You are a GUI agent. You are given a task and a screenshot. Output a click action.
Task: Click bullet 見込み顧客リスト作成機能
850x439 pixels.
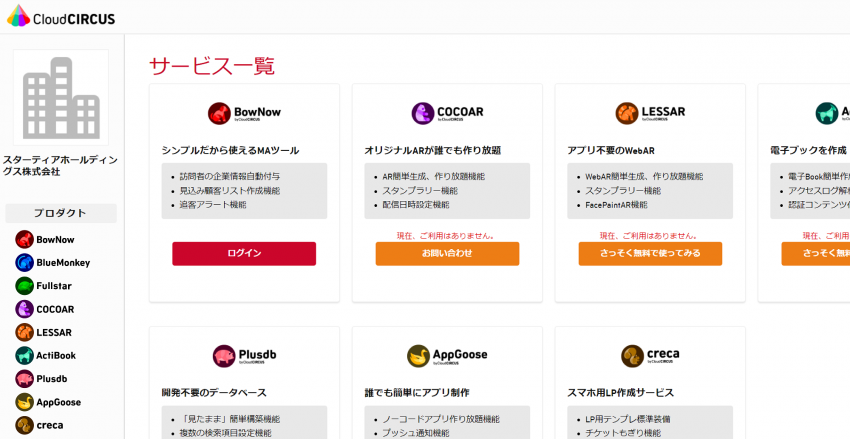pyautogui.click(x=230, y=191)
